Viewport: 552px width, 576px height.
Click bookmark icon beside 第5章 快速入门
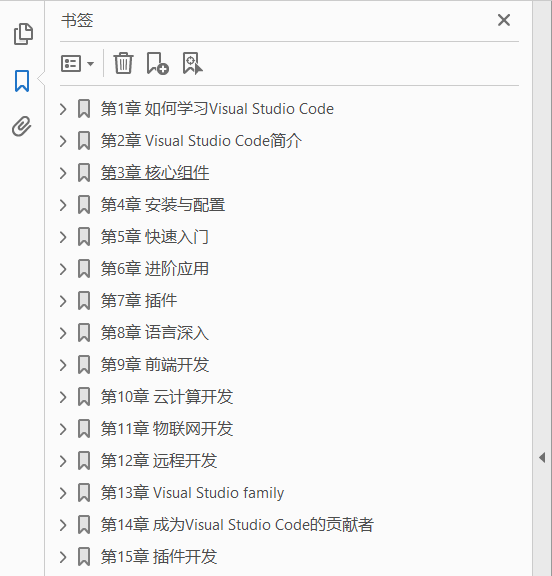click(x=84, y=237)
